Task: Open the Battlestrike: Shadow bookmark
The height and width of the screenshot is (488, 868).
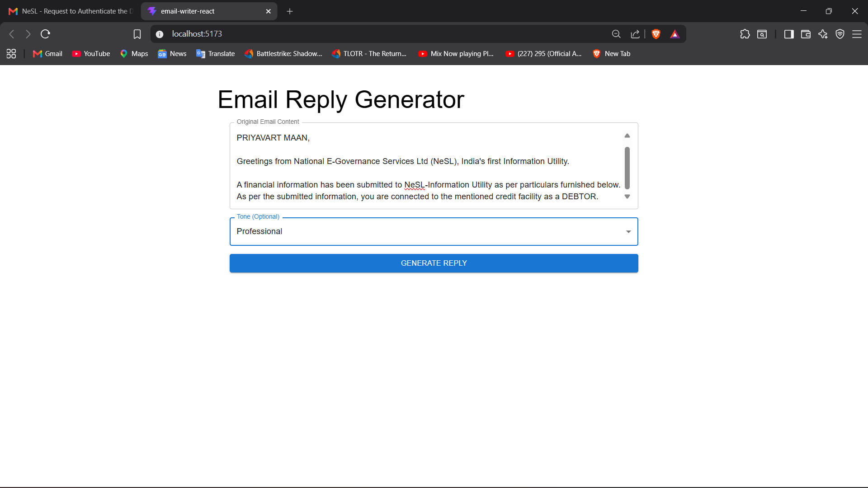Action: coord(283,54)
